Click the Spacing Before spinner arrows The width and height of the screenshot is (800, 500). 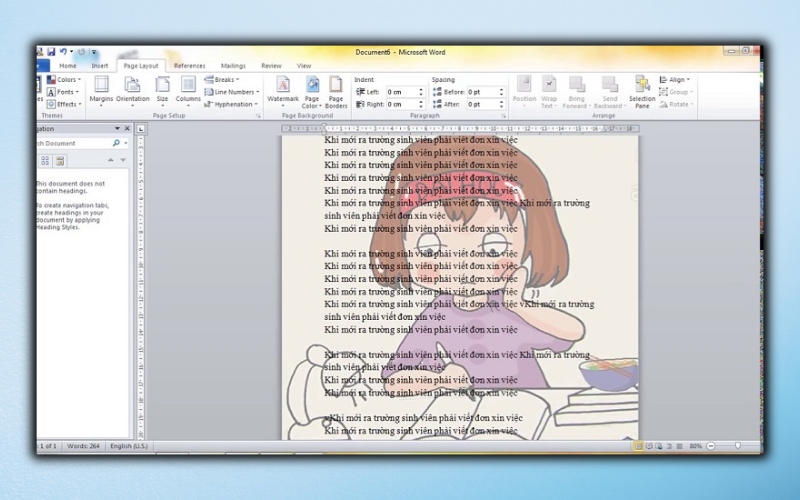tap(502, 92)
